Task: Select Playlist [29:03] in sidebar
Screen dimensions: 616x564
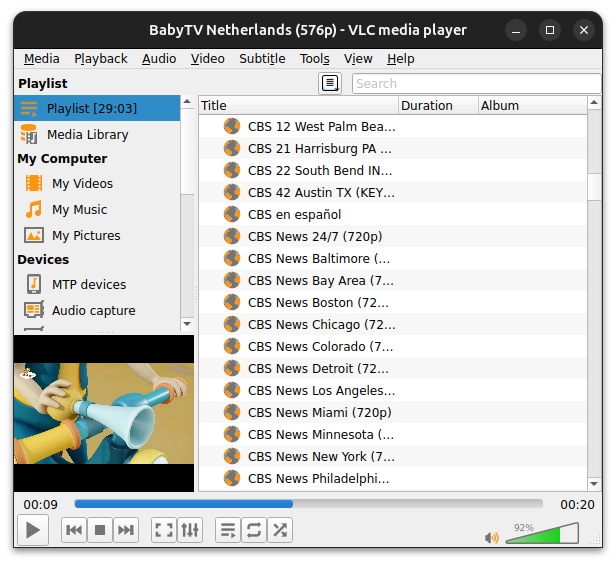Action: [x=97, y=108]
